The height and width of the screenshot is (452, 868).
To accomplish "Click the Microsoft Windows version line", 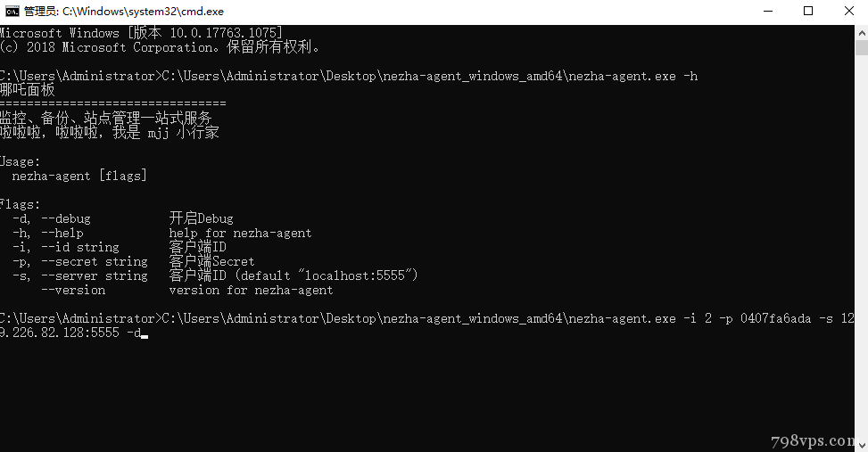I will coord(141,33).
